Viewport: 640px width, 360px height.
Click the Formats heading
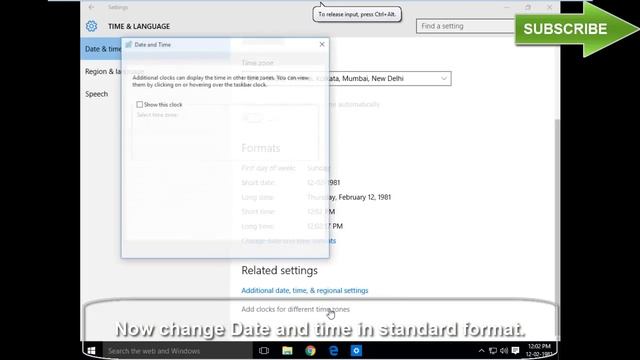(261, 148)
